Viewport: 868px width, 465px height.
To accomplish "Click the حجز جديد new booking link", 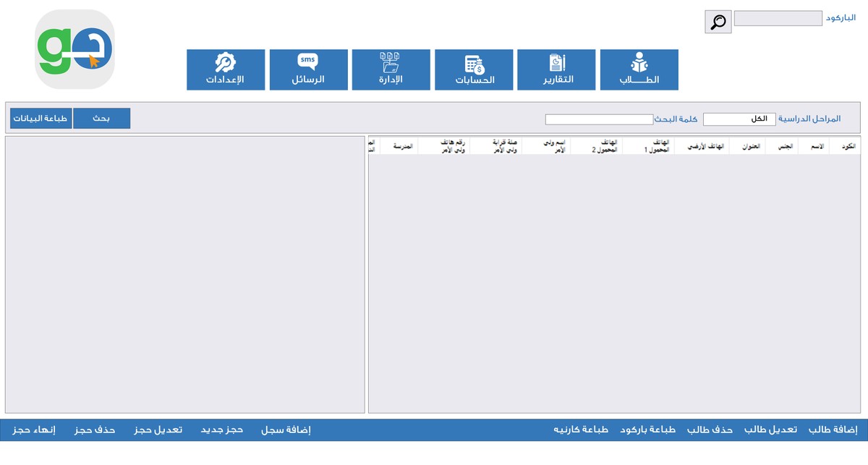I will point(222,430).
